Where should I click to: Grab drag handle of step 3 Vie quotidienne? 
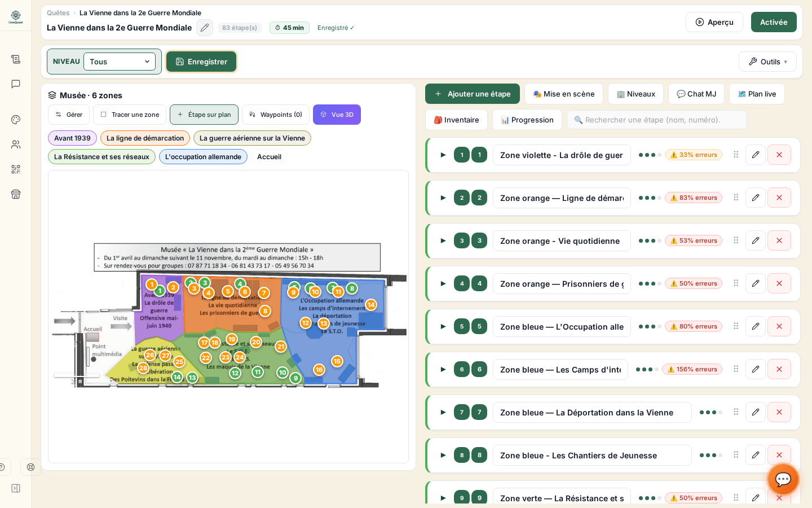pos(736,240)
